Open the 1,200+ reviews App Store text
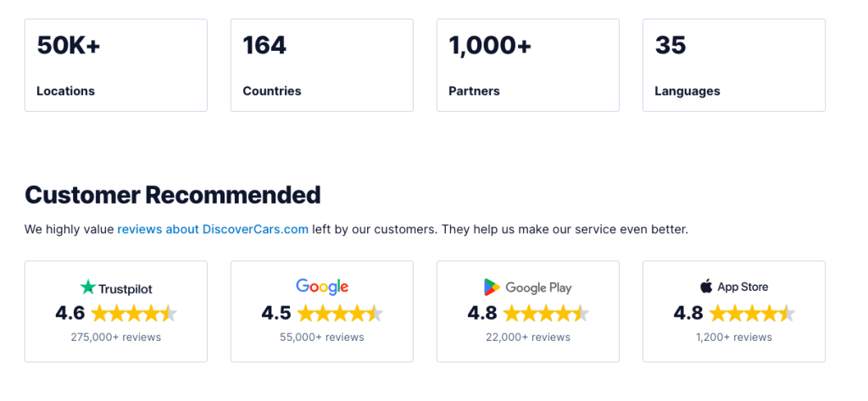Viewport: 868px width, 401px height. (x=733, y=337)
